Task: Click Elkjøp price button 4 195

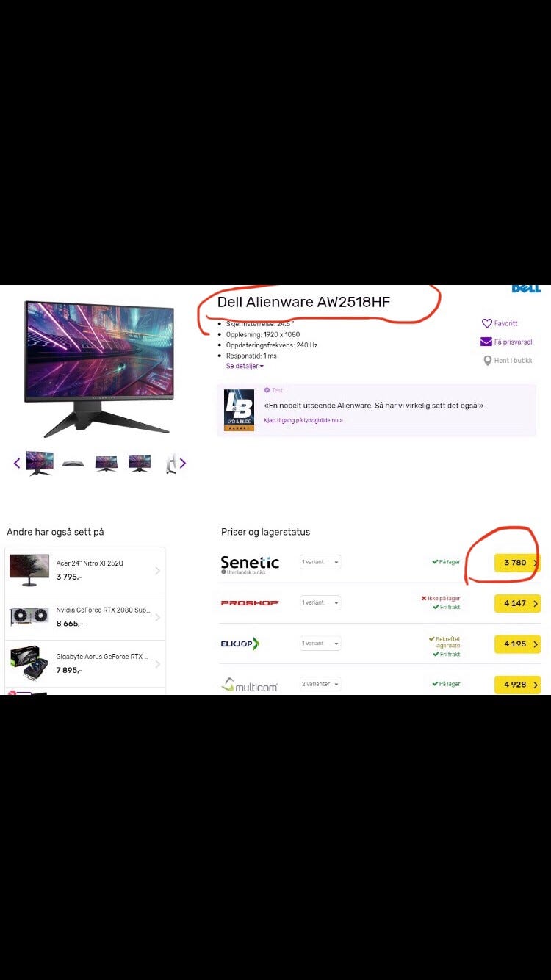Action: coord(517,644)
